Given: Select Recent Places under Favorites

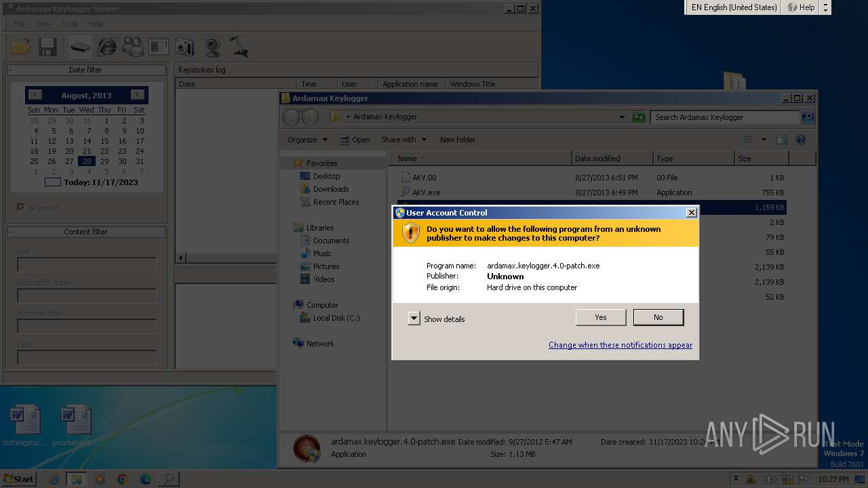Looking at the screenshot, I should 336,202.
